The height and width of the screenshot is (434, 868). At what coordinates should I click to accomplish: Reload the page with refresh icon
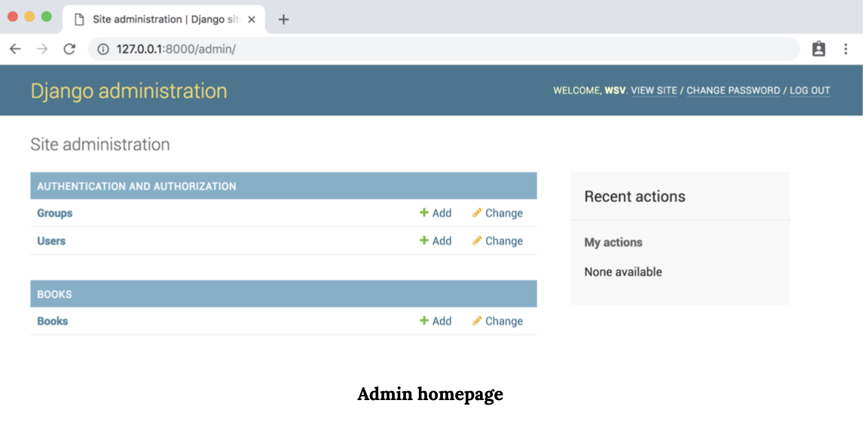coord(69,49)
